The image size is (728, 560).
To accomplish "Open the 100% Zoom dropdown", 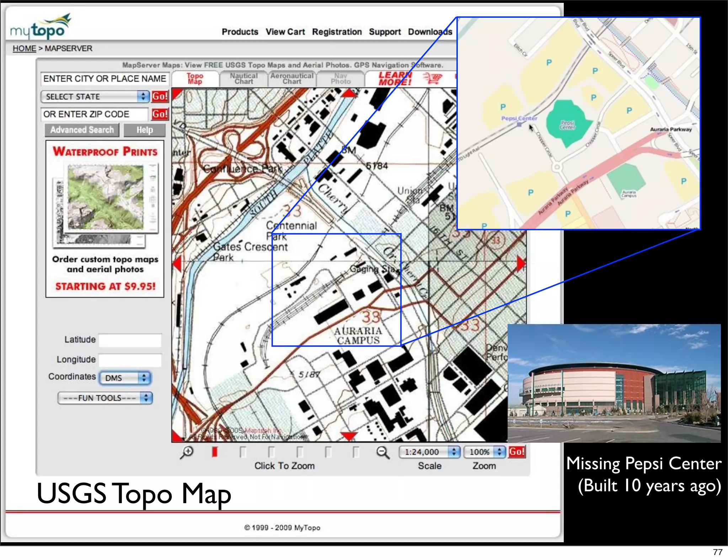I will (x=485, y=452).
